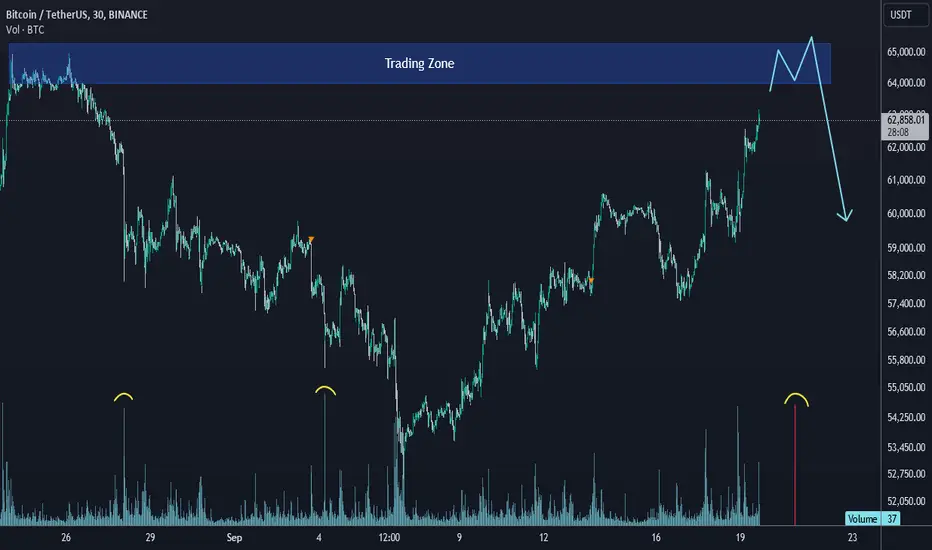Select the yellow arc near the 29 date label
Viewport: 932px width, 550px height.
pyautogui.click(x=124, y=397)
